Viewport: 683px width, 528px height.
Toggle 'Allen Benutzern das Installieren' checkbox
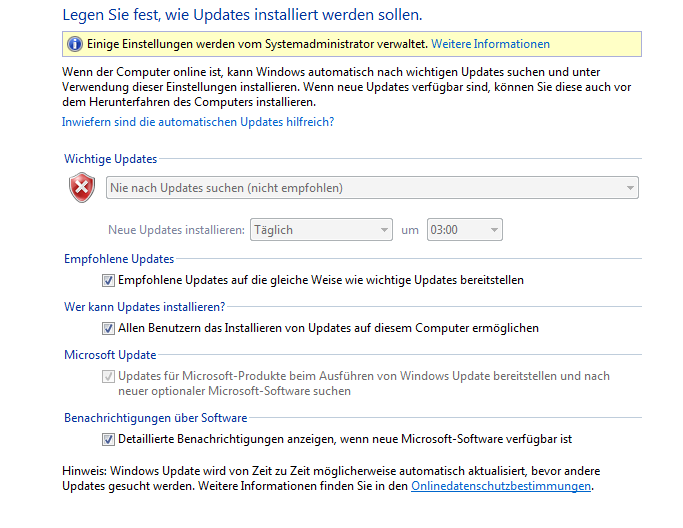(108, 328)
